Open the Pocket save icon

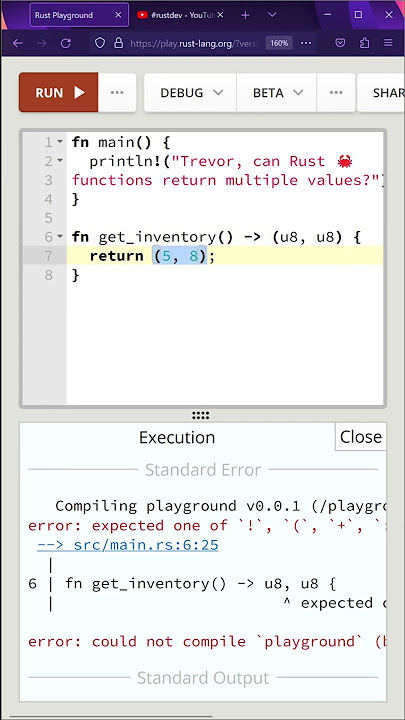pos(340,43)
